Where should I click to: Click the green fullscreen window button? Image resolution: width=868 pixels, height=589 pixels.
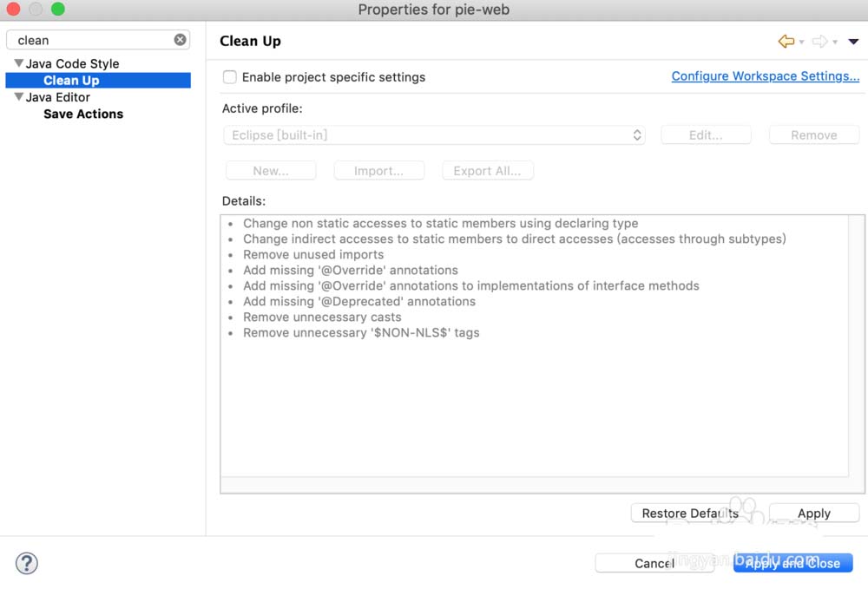[x=58, y=10]
